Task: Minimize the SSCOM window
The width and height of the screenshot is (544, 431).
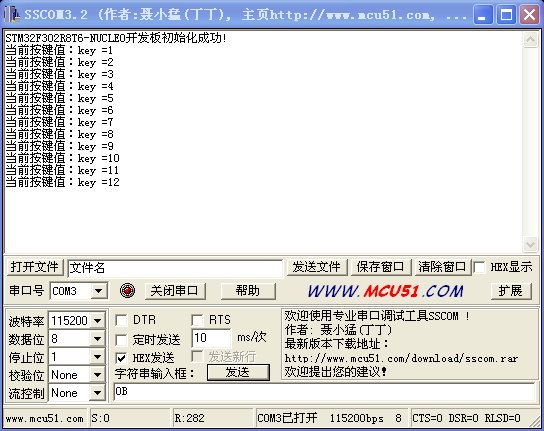Action: [483, 15]
